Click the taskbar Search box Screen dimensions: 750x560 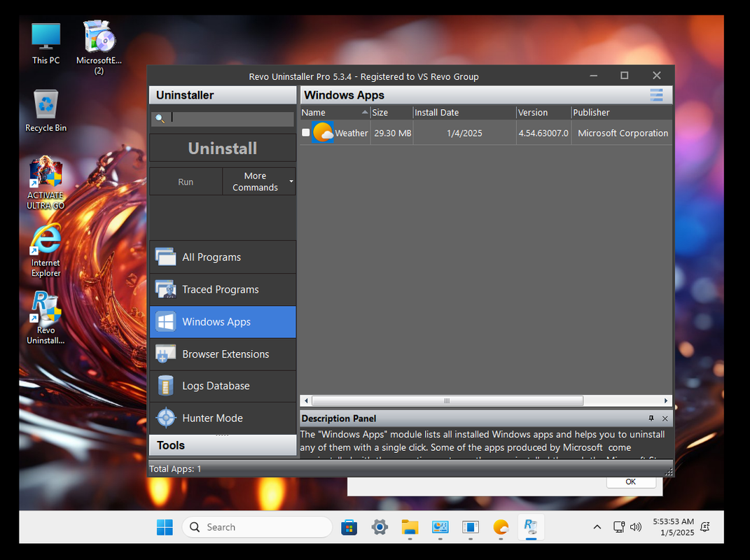point(257,527)
